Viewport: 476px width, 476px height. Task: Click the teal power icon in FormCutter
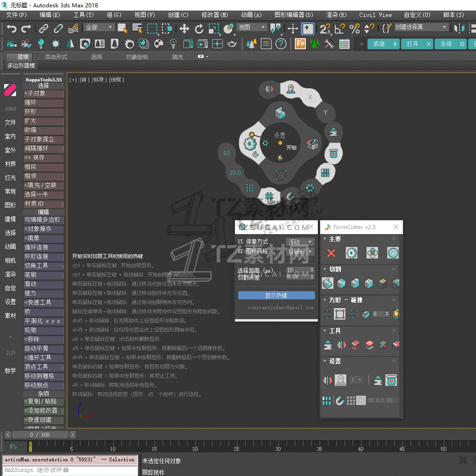pos(393,253)
